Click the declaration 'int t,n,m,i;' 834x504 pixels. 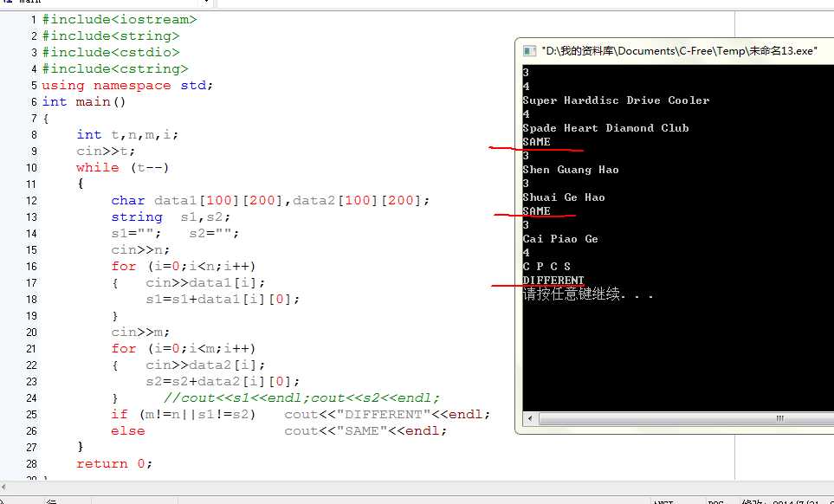127,135
